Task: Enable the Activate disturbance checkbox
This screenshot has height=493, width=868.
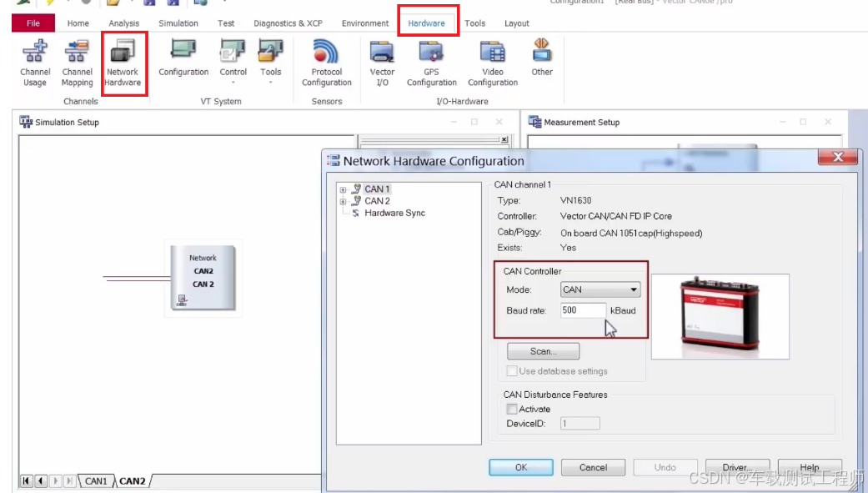Action: click(512, 410)
